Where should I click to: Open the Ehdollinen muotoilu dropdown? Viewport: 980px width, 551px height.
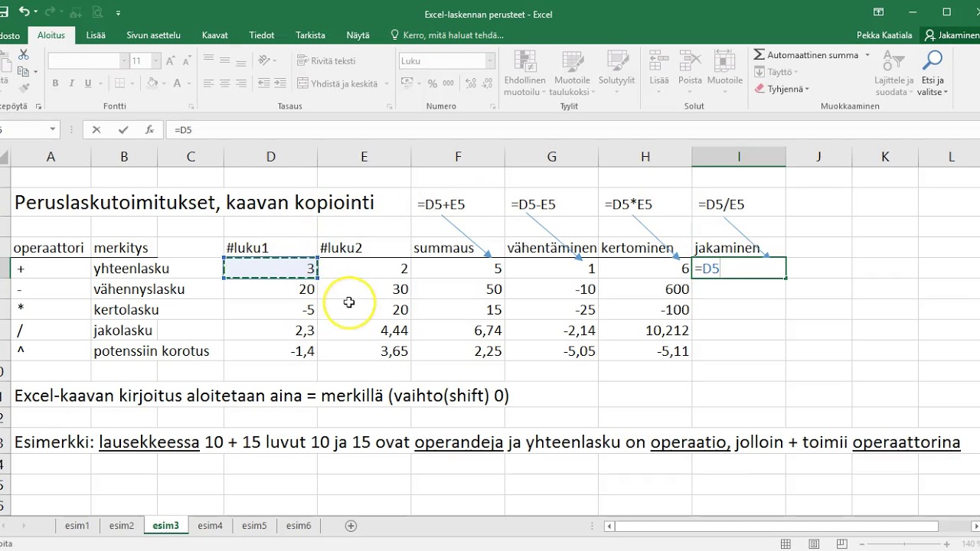[x=524, y=73]
